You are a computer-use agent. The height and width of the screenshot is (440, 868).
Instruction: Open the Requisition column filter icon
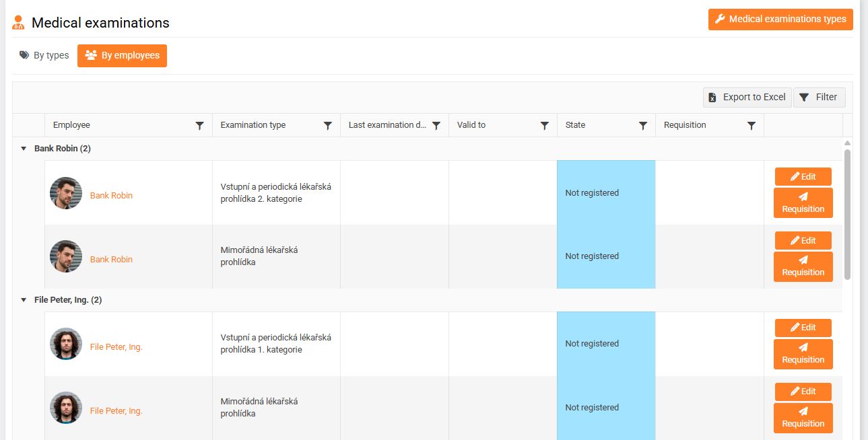point(752,126)
